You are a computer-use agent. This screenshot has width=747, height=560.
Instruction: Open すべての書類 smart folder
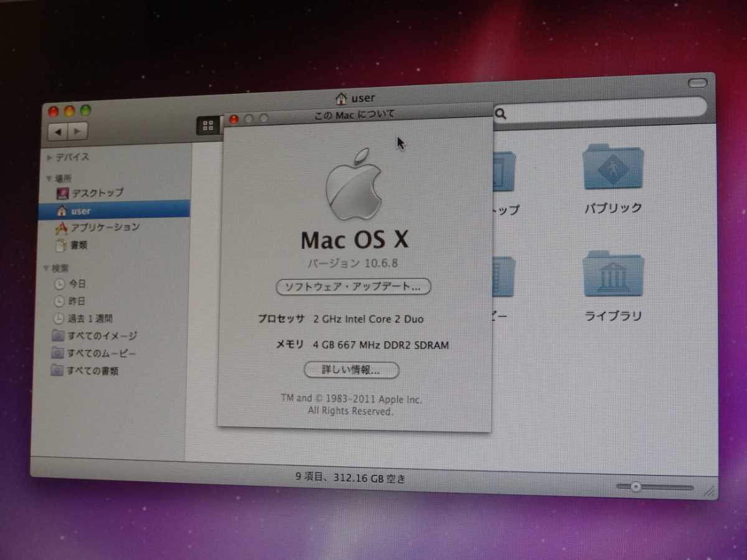pos(85,371)
